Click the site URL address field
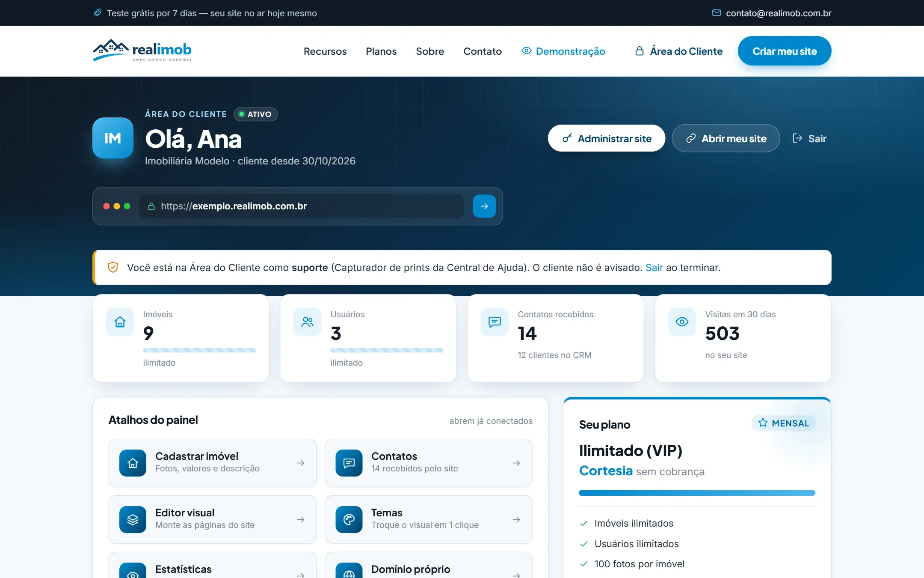 tap(302, 206)
